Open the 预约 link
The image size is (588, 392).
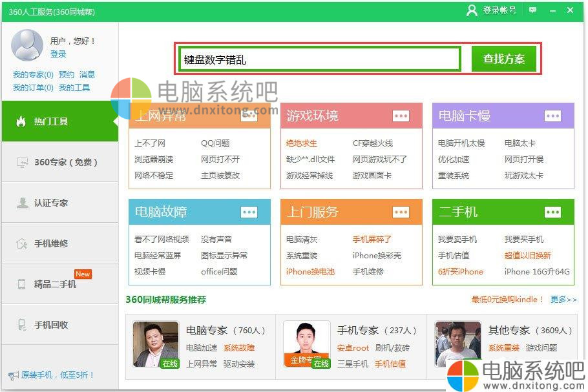tap(67, 74)
